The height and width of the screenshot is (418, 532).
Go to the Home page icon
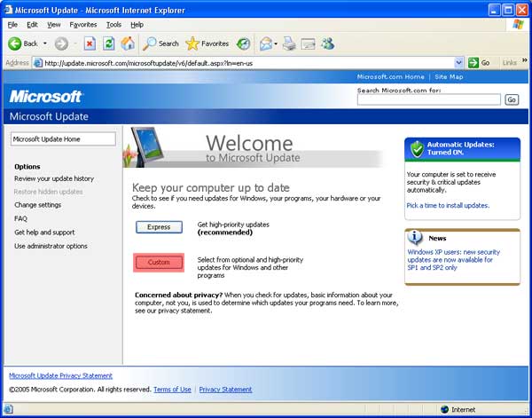[x=128, y=43]
